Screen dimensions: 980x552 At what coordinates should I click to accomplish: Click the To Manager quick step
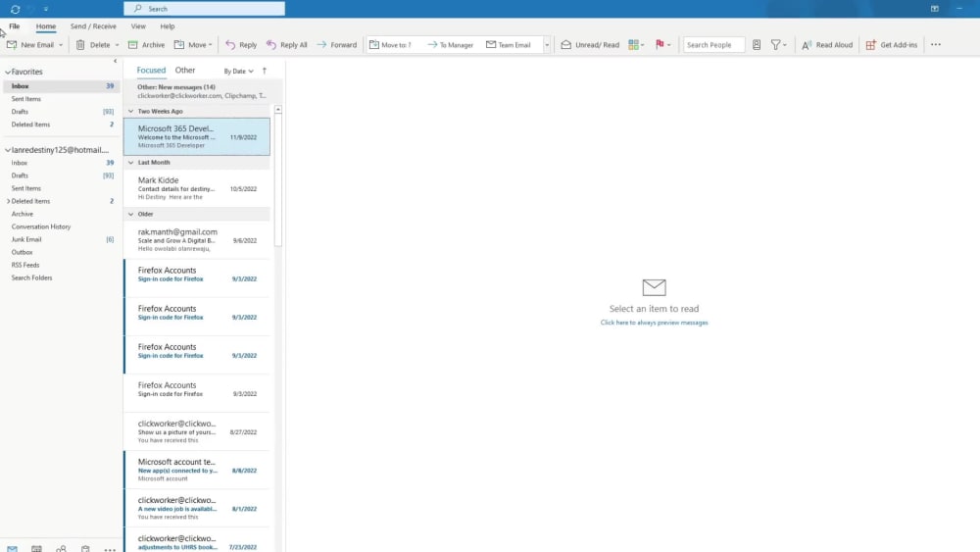[451, 45]
